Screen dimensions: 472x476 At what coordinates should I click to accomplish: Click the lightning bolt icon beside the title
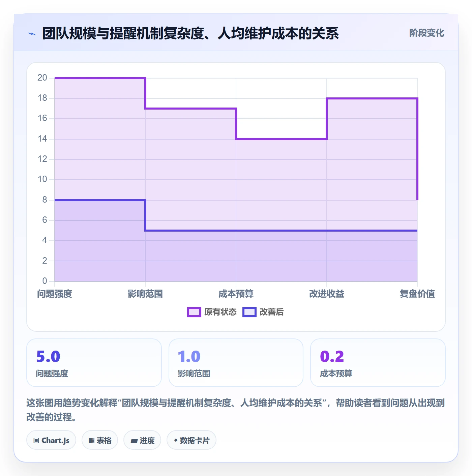click(32, 34)
